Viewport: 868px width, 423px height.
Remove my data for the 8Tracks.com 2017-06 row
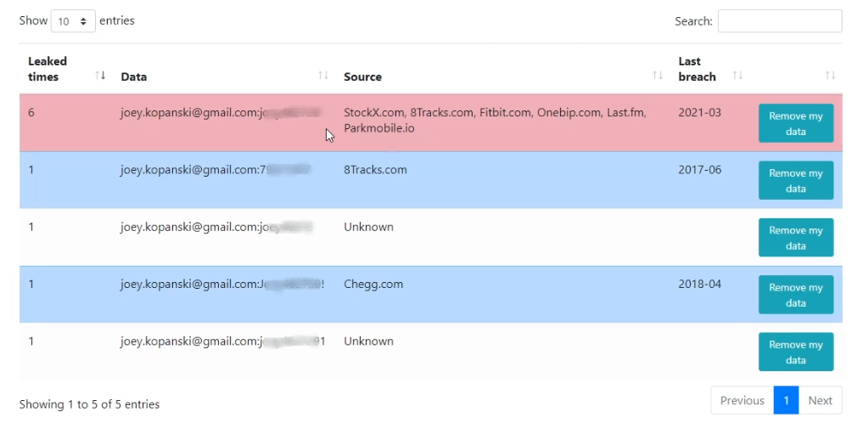click(796, 180)
